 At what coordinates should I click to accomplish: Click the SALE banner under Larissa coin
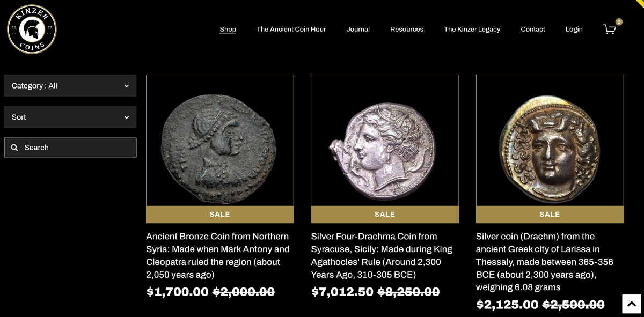click(550, 215)
